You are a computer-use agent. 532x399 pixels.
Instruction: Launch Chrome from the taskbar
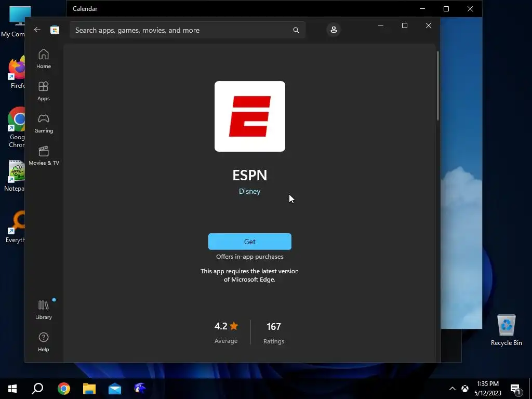coord(63,389)
